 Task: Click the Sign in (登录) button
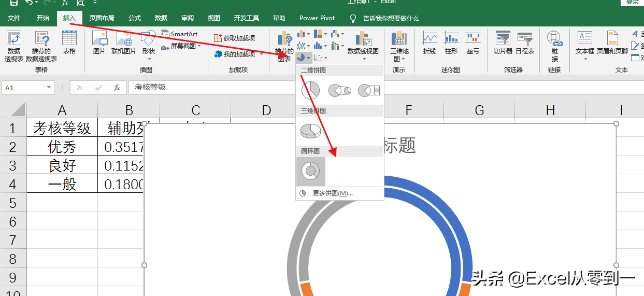(633, 3)
